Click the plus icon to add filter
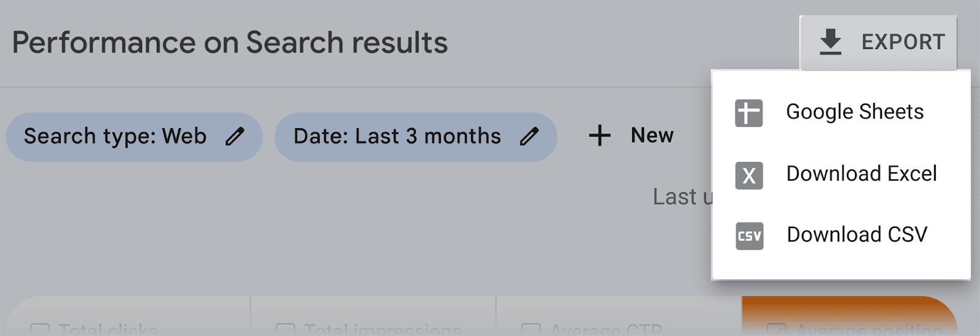980x336 pixels. (600, 136)
